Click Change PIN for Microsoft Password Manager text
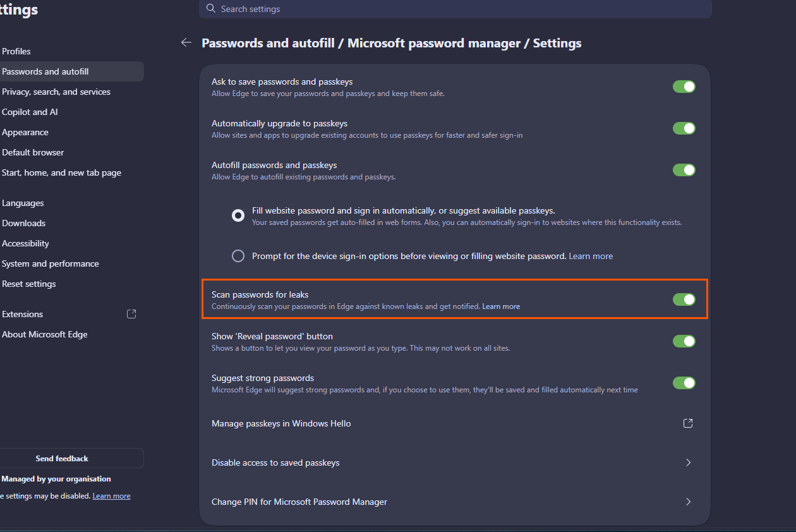The image size is (796, 532). click(299, 502)
